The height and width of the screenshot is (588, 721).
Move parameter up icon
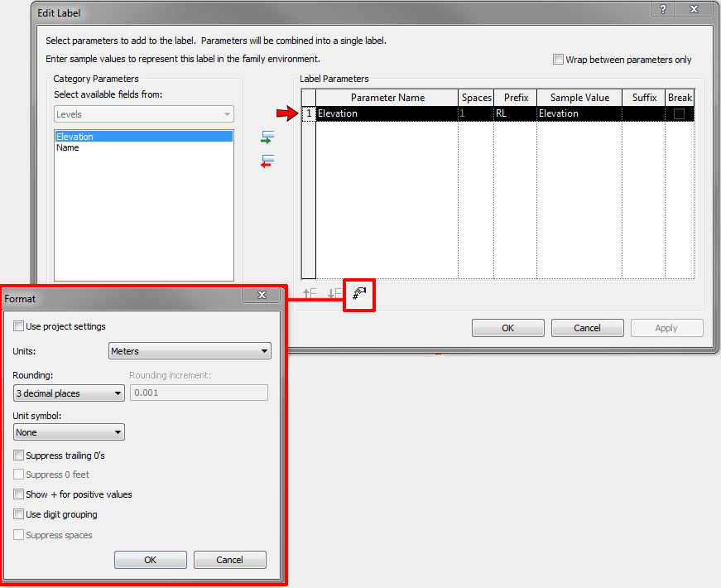310,293
